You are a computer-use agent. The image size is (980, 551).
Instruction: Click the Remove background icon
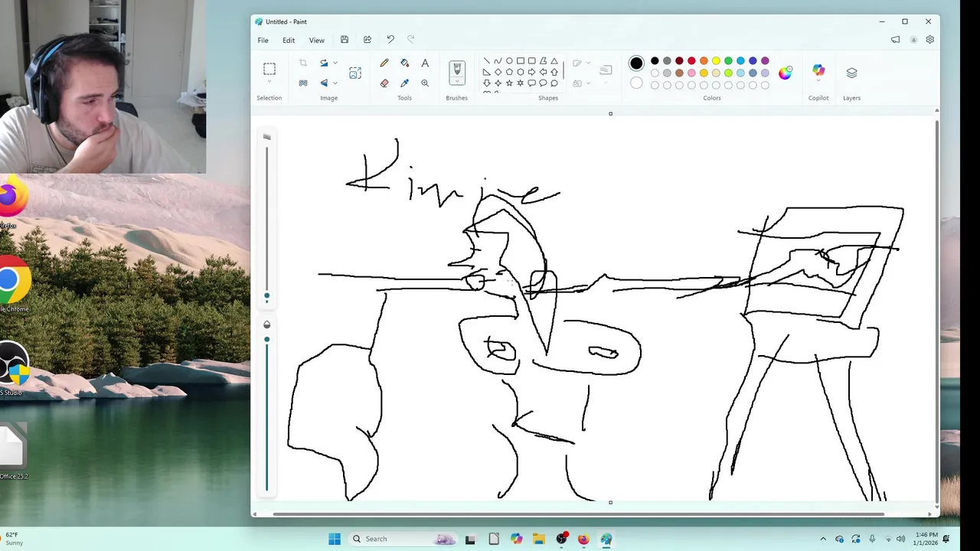click(x=303, y=83)
